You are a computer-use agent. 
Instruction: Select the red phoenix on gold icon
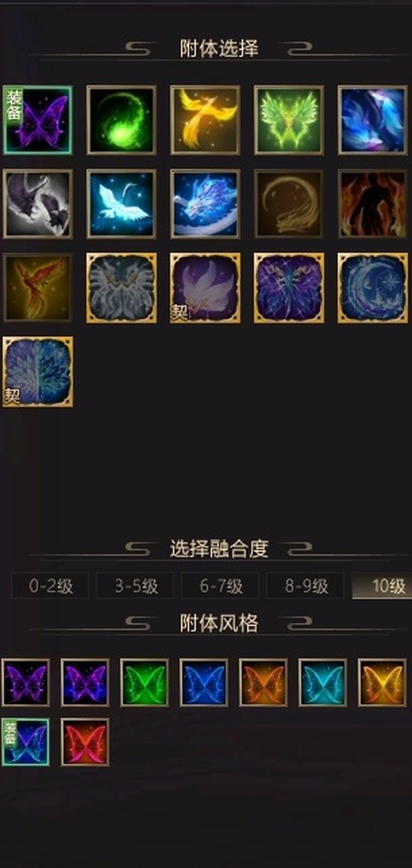coord(38,288)
